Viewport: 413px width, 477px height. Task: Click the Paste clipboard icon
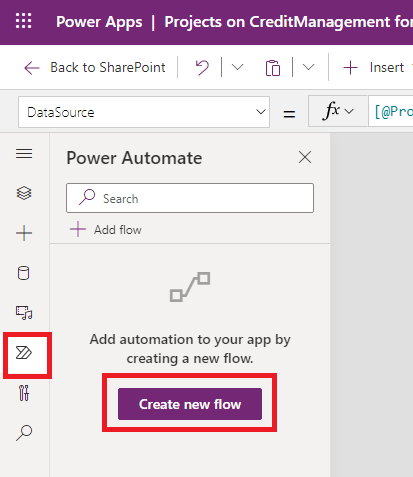[273, 68]
